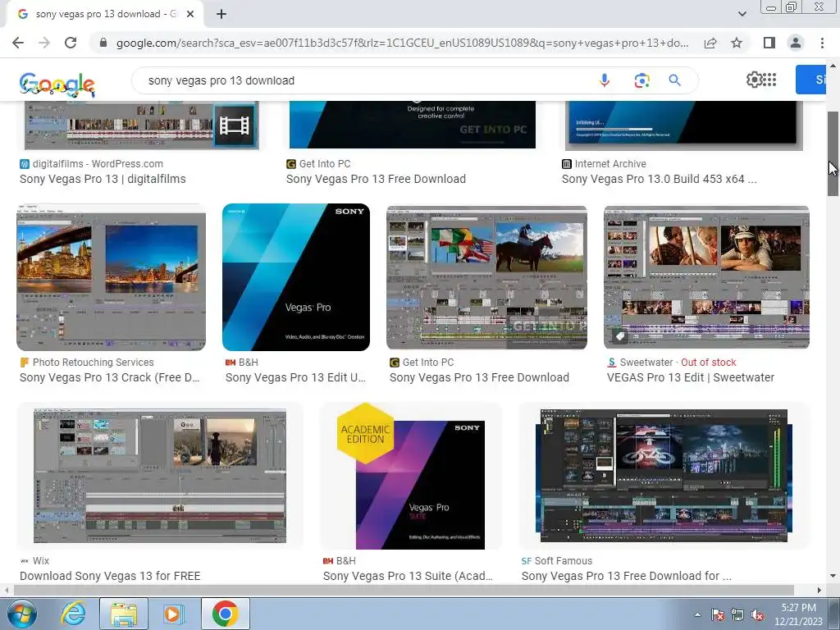
Task: Open Action Center flag icon
Action: [718, 614]
